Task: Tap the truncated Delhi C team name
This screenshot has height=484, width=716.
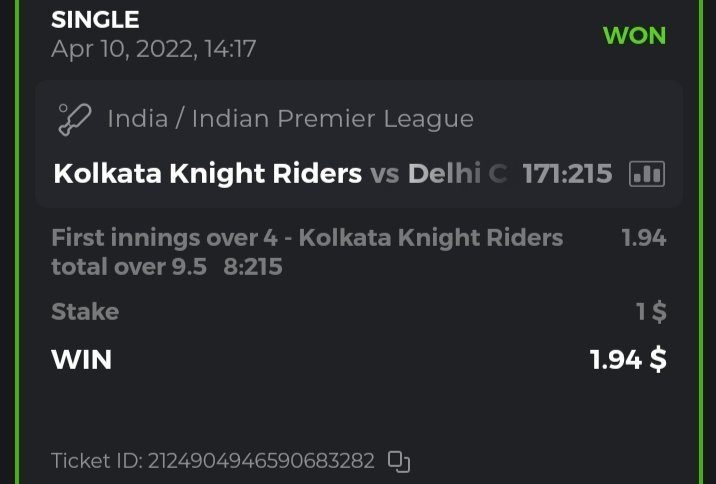Action: click(457, 174)
